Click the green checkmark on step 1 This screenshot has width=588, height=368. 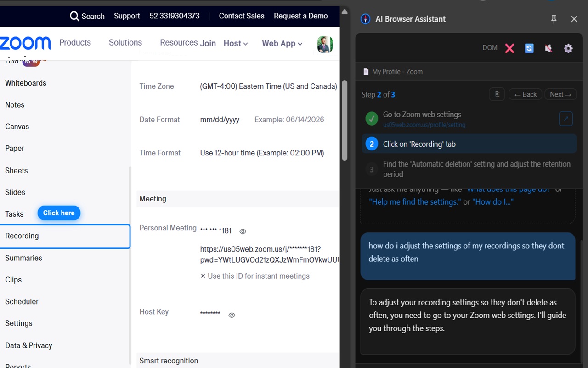point(372,119)
